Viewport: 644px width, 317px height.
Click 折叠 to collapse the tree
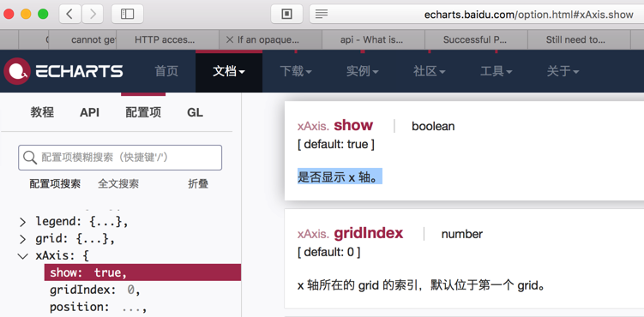[198, 183]
